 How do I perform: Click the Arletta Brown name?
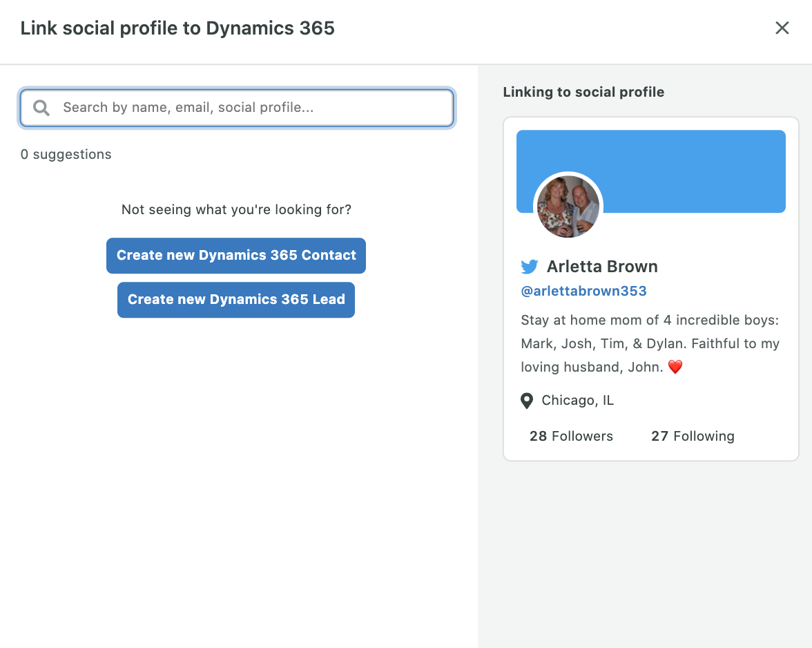602,266
